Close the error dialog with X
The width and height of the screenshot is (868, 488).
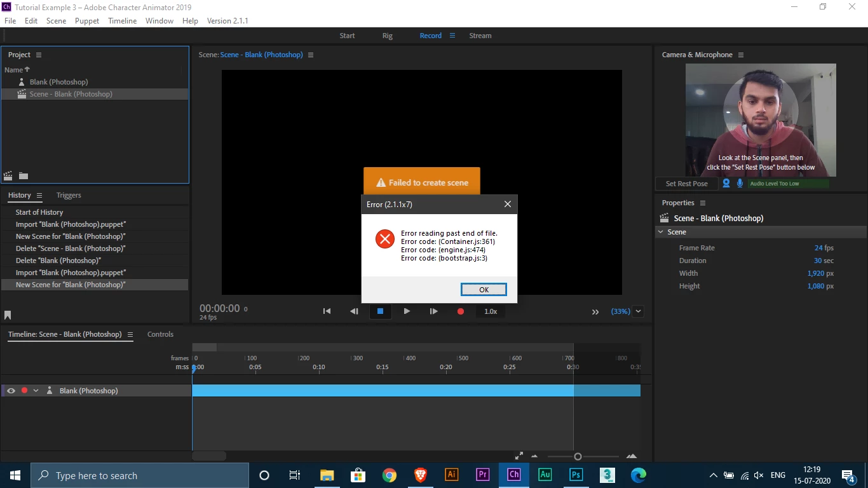[x=507, y=204]
